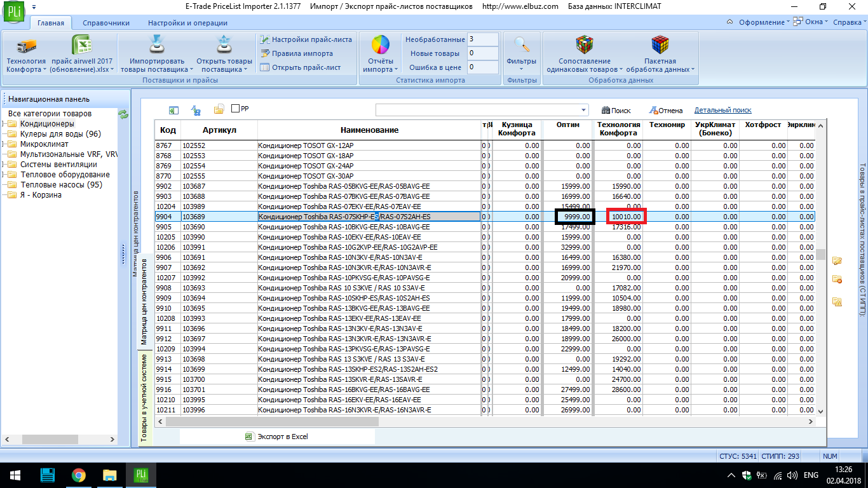Open the Windows Start menu
The image size is (868, 488).
(15, 475)
